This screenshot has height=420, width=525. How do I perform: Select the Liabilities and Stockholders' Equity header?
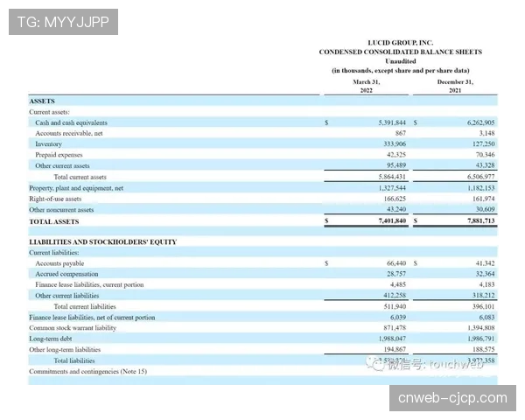click(102, 241)
